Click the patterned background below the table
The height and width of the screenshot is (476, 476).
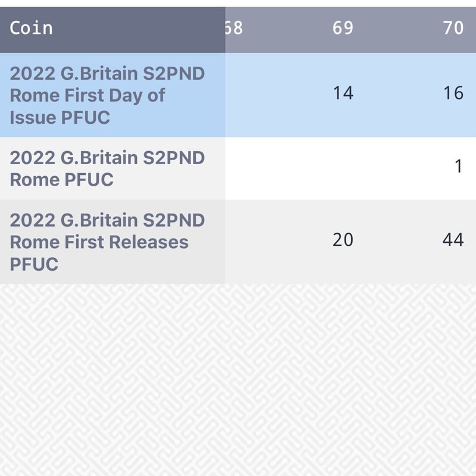238,381
